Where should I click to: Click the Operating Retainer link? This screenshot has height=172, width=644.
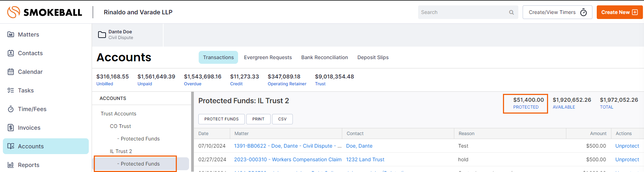click(287, 84)
